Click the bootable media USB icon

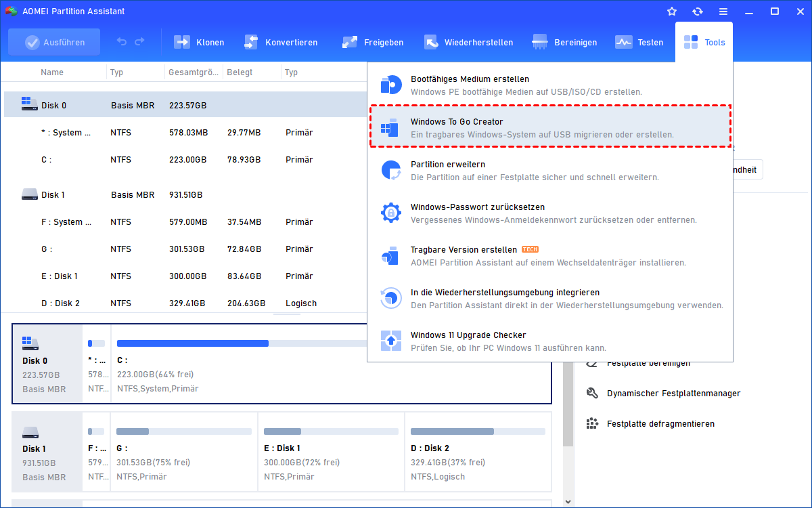point(390,85)
